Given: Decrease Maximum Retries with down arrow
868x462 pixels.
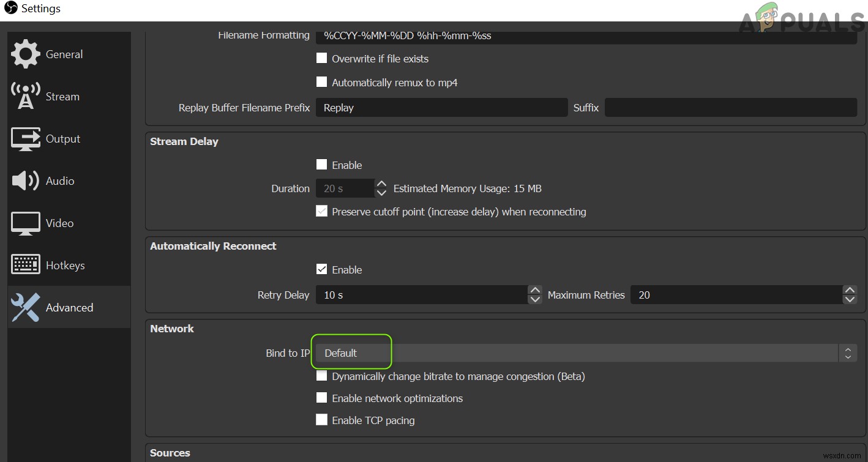Looking at the screenshot, I should (849, 300).
